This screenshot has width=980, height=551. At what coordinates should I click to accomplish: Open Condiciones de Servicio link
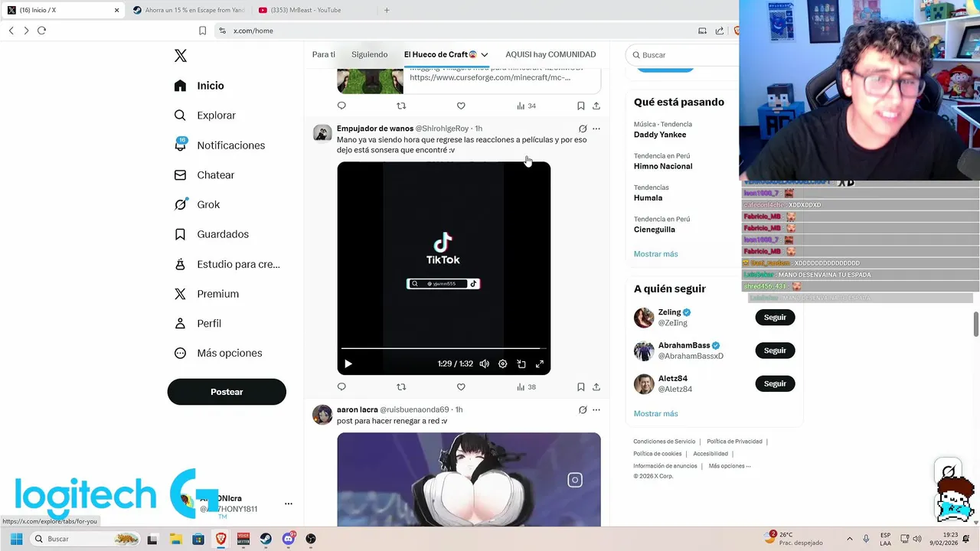click(x=664, y=442)
